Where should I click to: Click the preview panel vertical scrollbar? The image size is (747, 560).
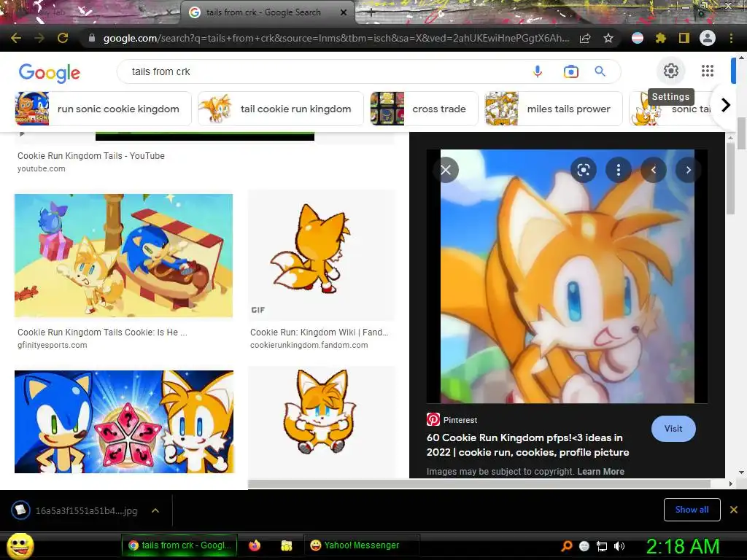[730, 178]
